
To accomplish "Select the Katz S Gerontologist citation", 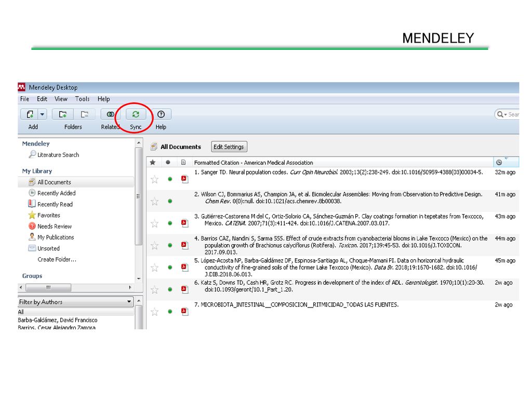I will 339,286.
